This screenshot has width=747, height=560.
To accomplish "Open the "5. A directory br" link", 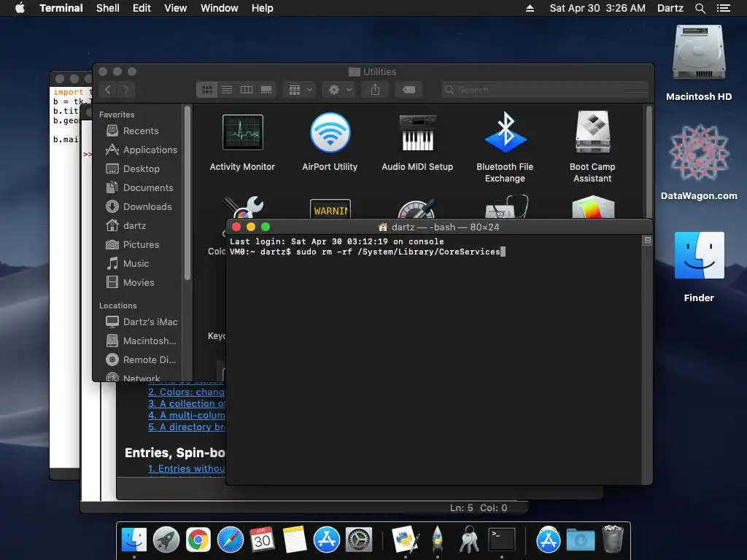I will 186,427.
